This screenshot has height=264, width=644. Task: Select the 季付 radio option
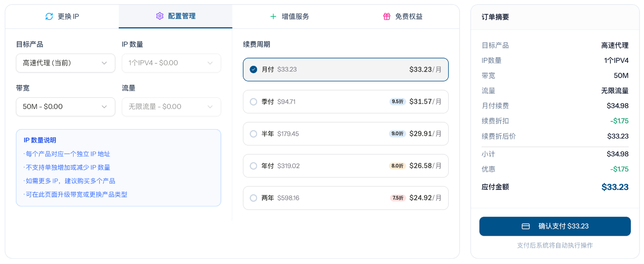[253, 102]
